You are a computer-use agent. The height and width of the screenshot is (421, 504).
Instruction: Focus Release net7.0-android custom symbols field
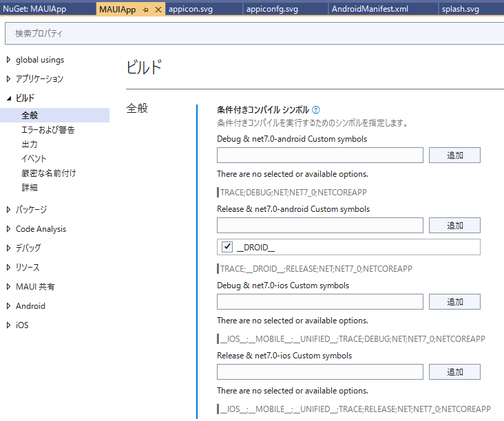pyautogui.click(x=320, y=225)
